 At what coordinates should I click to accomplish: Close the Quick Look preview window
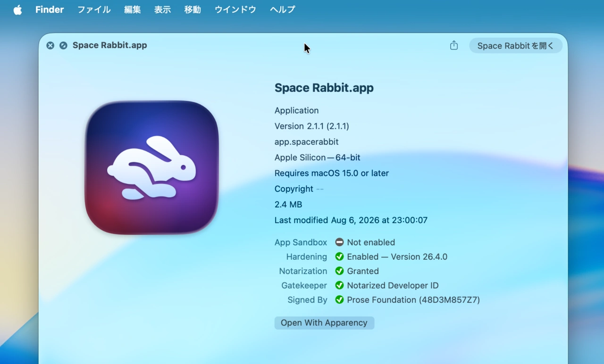coord(50,45)
